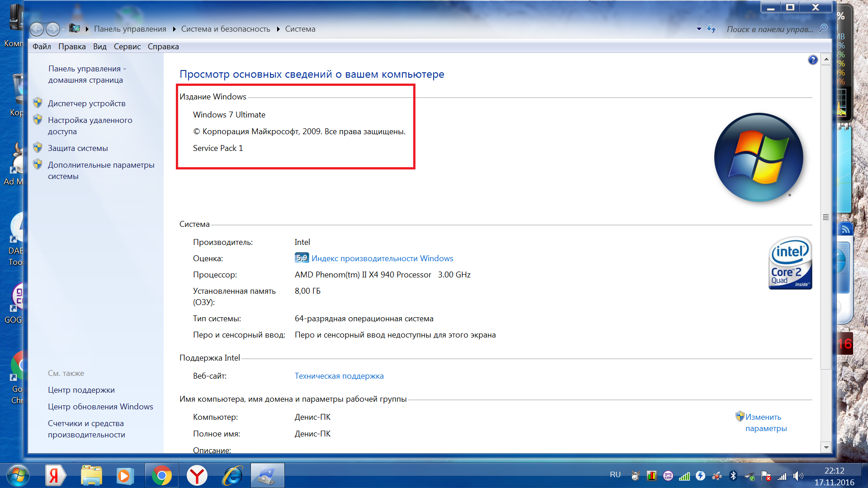Image resolution: width=868 pixels, height=488 pixels.
Task: Open Счетчики и средства производительности link
Action: (x=86, y=429)
